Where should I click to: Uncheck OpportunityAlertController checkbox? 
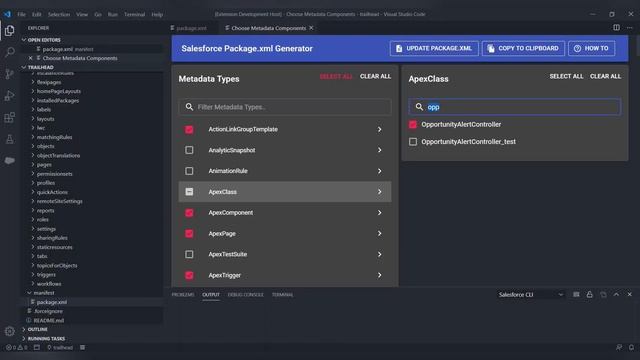pos(413,124)
